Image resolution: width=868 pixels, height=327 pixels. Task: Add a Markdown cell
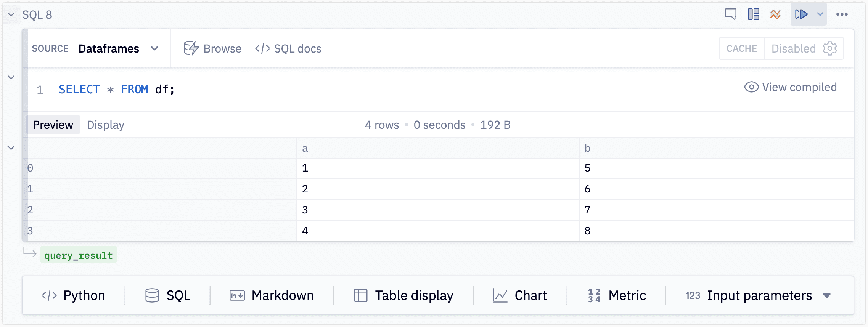(272, 295)
